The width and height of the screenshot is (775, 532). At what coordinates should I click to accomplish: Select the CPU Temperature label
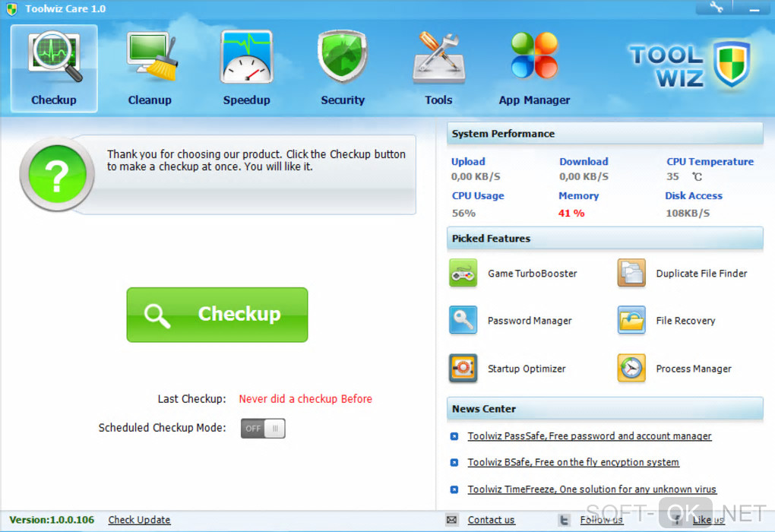click(x=710, y=161)
